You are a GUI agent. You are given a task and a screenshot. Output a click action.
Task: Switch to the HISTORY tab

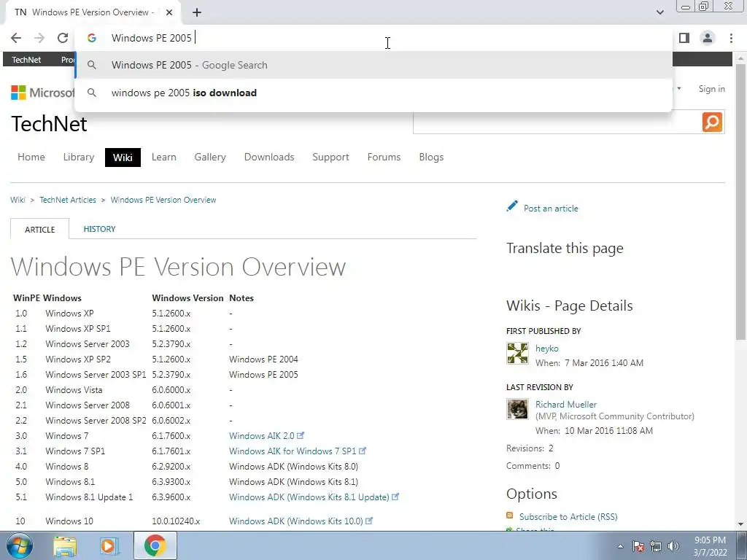coord(99,229)
